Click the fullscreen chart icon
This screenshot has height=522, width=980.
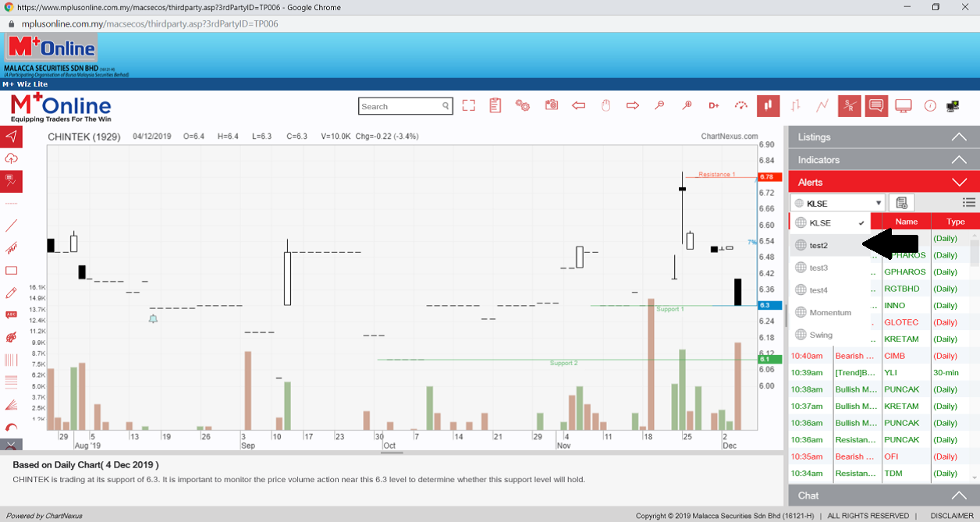(468, 106)
